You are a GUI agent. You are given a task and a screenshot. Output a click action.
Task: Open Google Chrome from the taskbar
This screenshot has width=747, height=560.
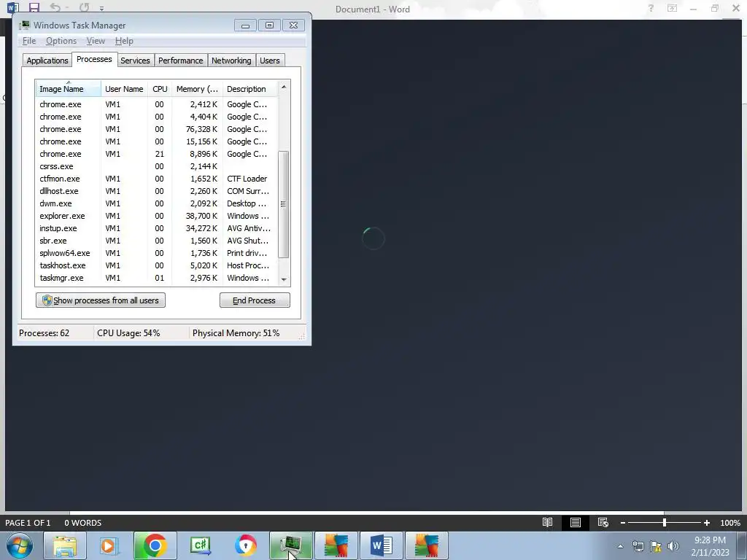tap(155, 545)
